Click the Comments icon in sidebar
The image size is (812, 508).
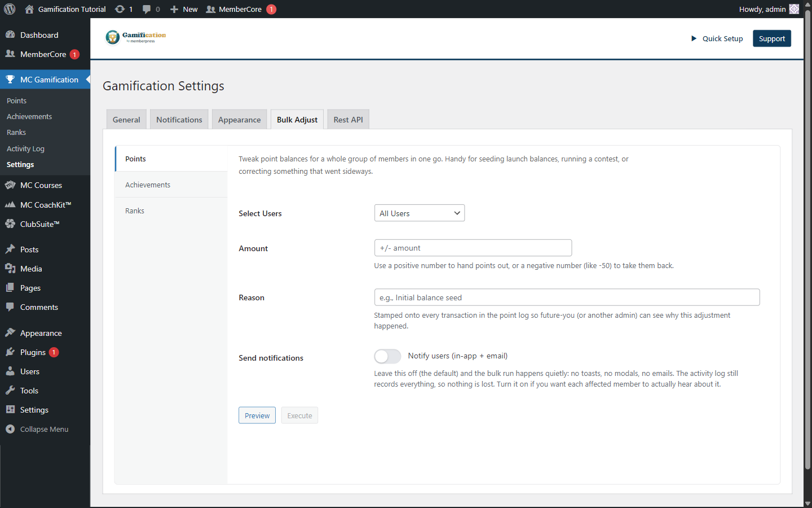coord(10,306)
